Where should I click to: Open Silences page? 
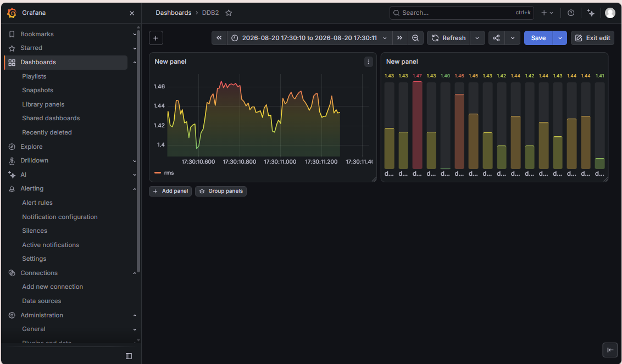tap(35, 231)
